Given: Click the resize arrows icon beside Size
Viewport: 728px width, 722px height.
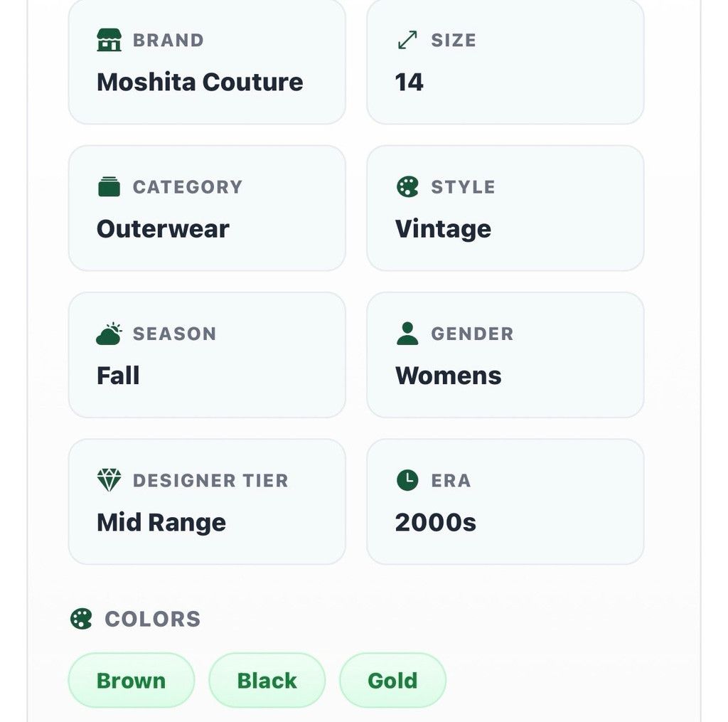Looking at the screenshot, I should tap(407, 40).
